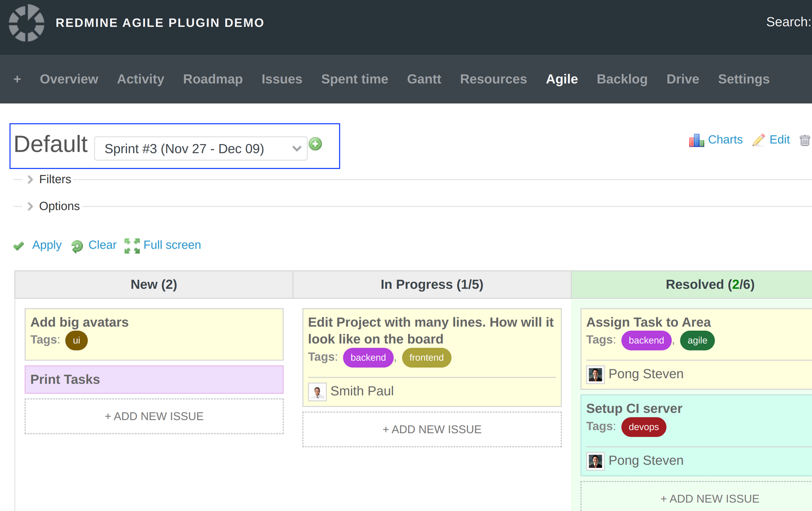
Task: Click the green checkmark Apply icon
Action: point(18,246)
